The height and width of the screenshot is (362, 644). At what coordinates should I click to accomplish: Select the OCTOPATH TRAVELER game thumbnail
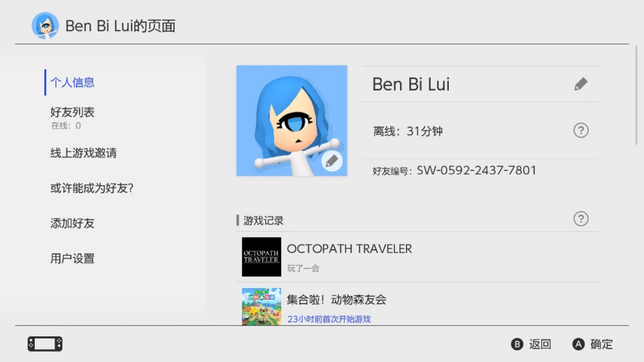[x=262, y=257]
